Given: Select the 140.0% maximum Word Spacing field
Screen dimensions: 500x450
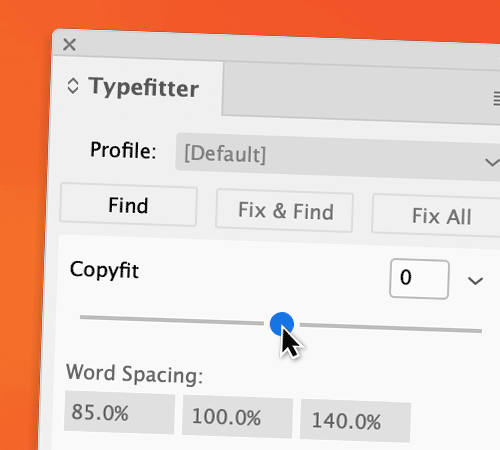Looking at the screenshot, I should 355,421.
